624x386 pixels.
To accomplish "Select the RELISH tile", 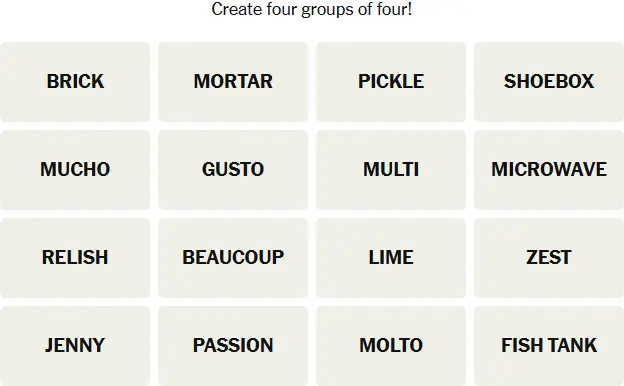I will coord(75,258).
